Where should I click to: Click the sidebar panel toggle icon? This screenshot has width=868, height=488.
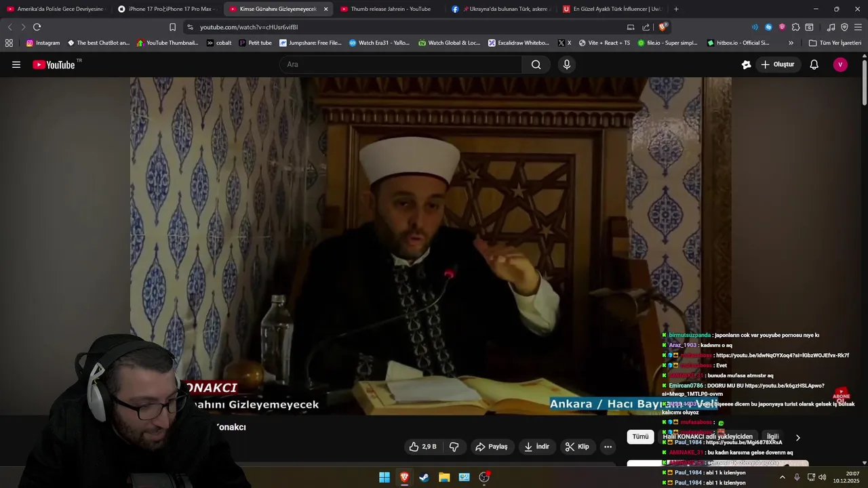(809, 27)
